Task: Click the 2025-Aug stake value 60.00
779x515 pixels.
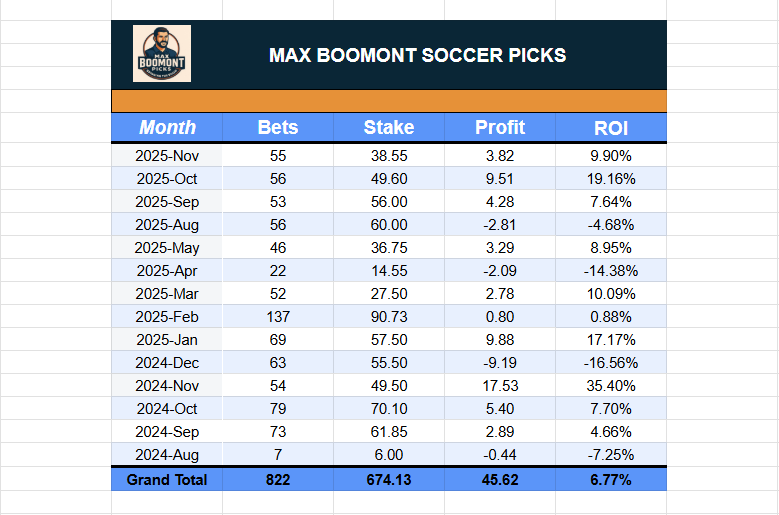Action: [388, 224]
